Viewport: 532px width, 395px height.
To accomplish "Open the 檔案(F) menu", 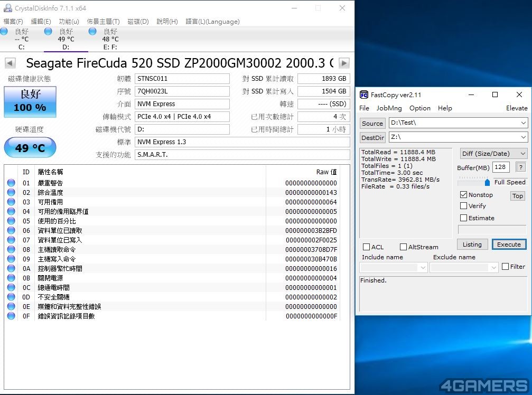I will click(13, 21).
